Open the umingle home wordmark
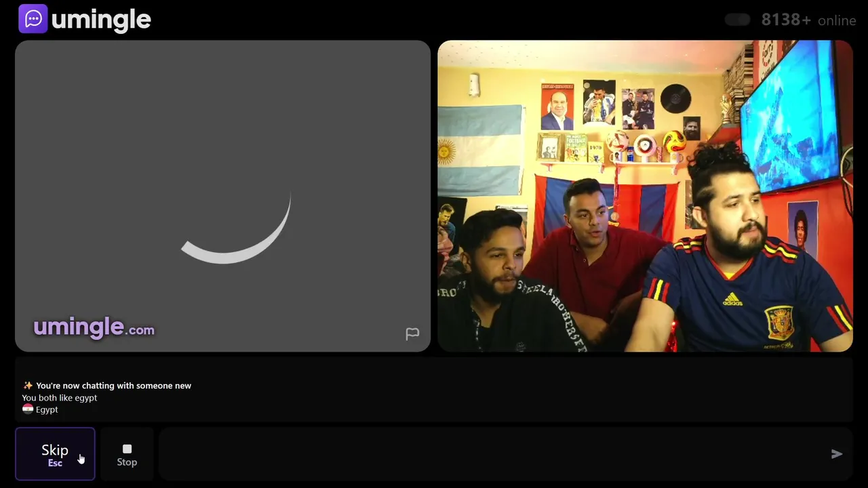 pyautogui.click(x=101, y=20)
